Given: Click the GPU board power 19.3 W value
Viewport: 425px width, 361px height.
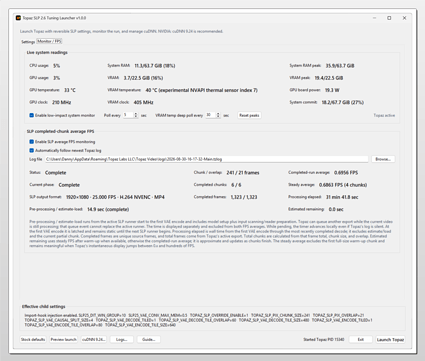Looking at the screenshot, I should pyautogui.click(x=332, y=90).
